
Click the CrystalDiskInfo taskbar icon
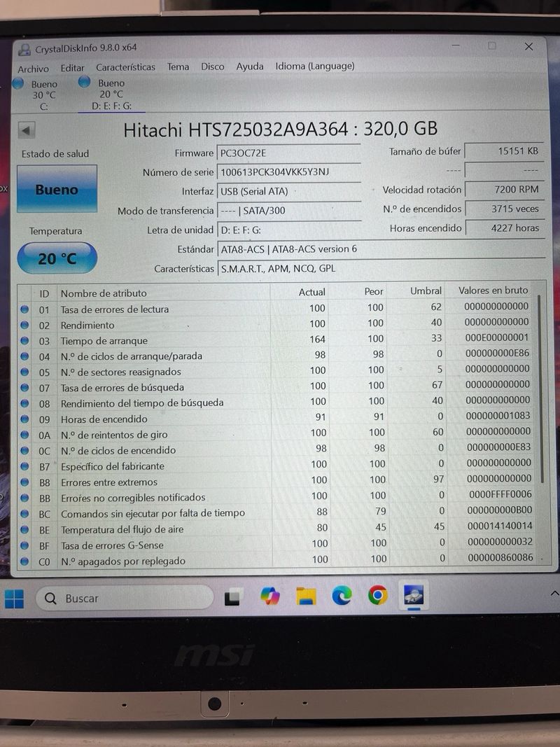pyautogui.click(x=413, y=594)
